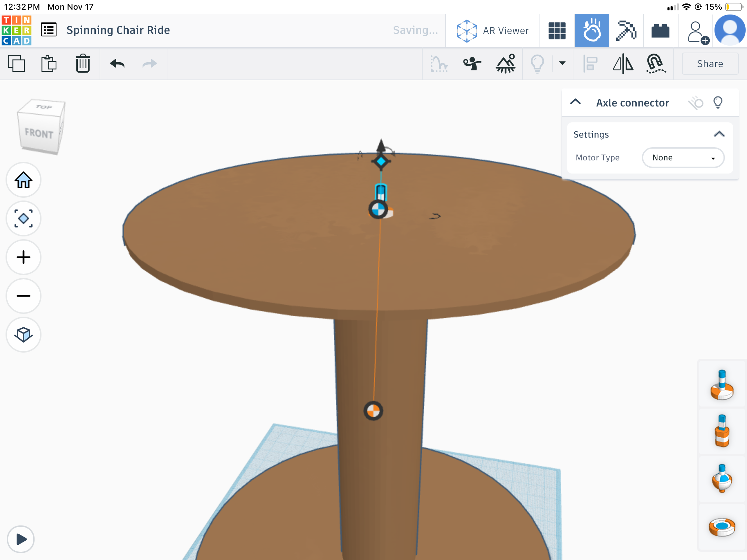Image resolution: width=747 pixels, height=560 pixels.
Task: Click the view cube FRONT face
Action: 39,133
